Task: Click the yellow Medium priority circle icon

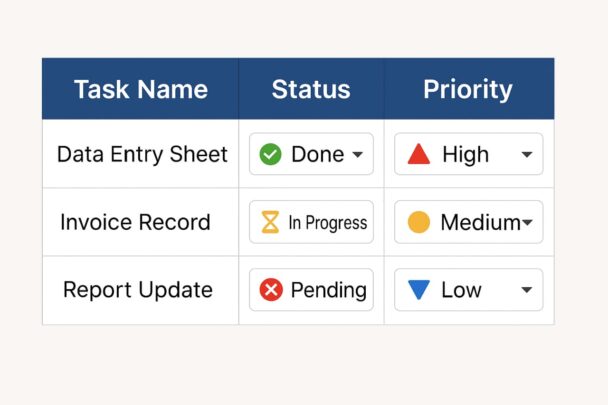Action: (x=419, y=222)
